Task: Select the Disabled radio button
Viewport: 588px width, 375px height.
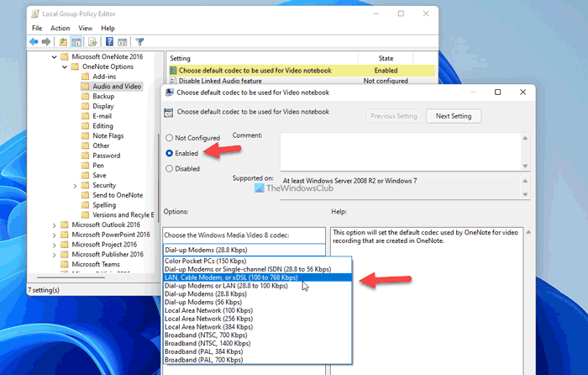Action: (x=170, y=169)
